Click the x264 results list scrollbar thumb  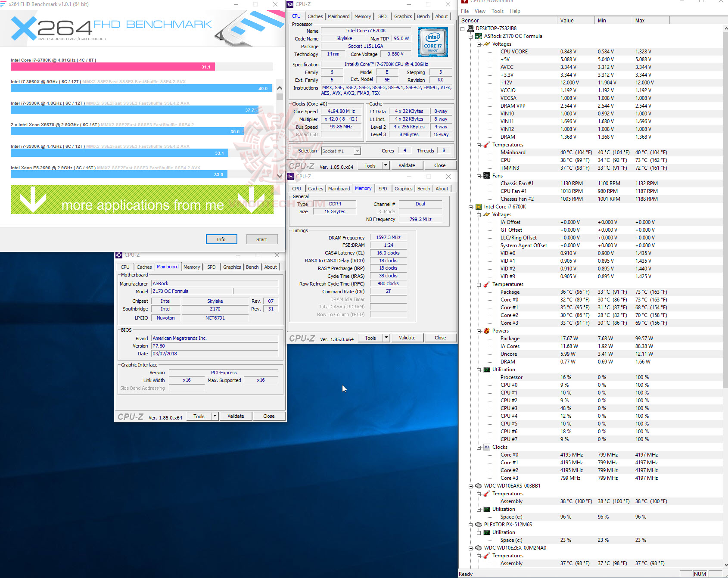(x=280, y=96)
